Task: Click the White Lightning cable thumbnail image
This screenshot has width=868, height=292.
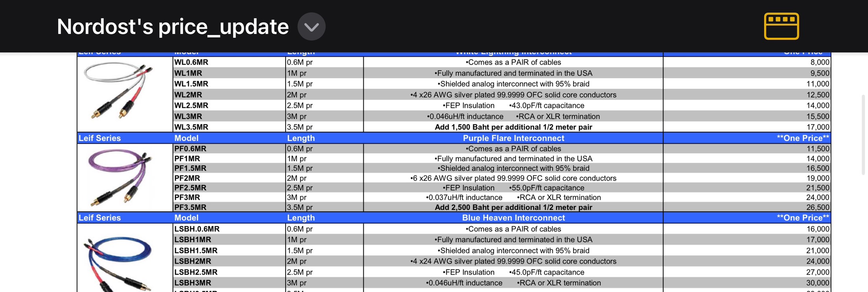Action: tap(118, 91)
